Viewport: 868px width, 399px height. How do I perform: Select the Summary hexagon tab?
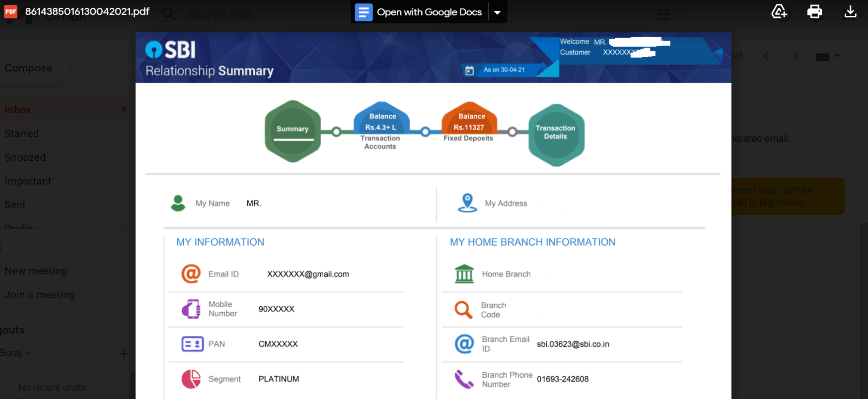click(292, 131)
